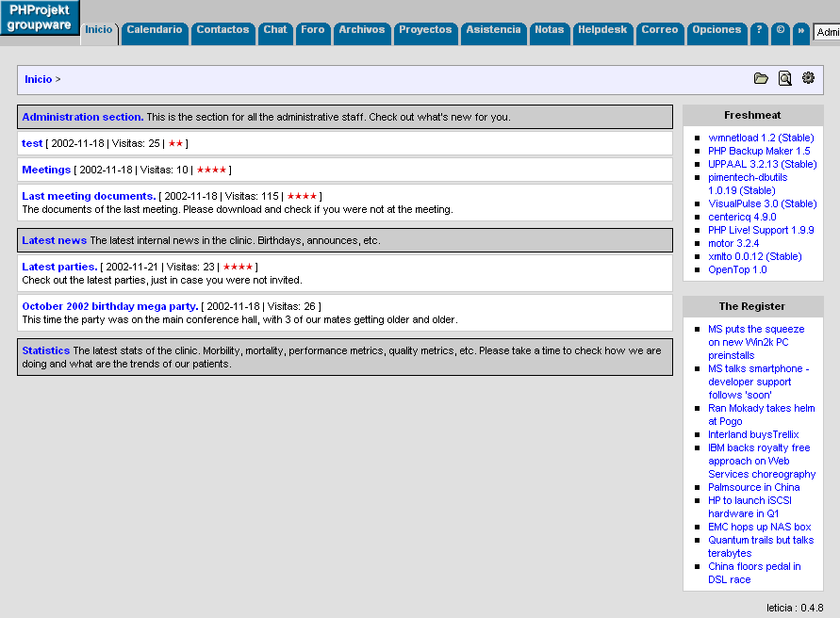Image resolution: width=840 pixels, height=618 pixels.
Task: Open Interland buysTrellix link
Action: point(753,434)
